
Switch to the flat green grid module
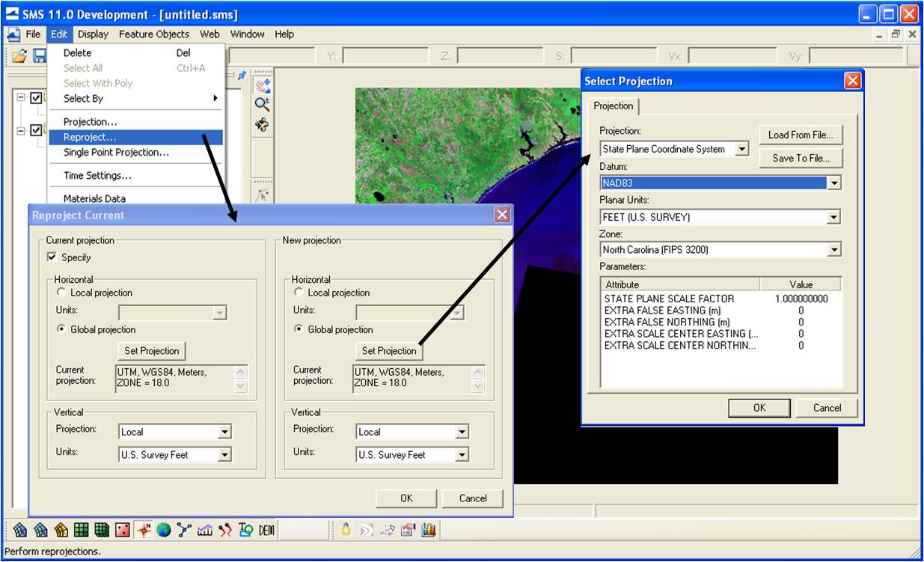click(82, 531)
